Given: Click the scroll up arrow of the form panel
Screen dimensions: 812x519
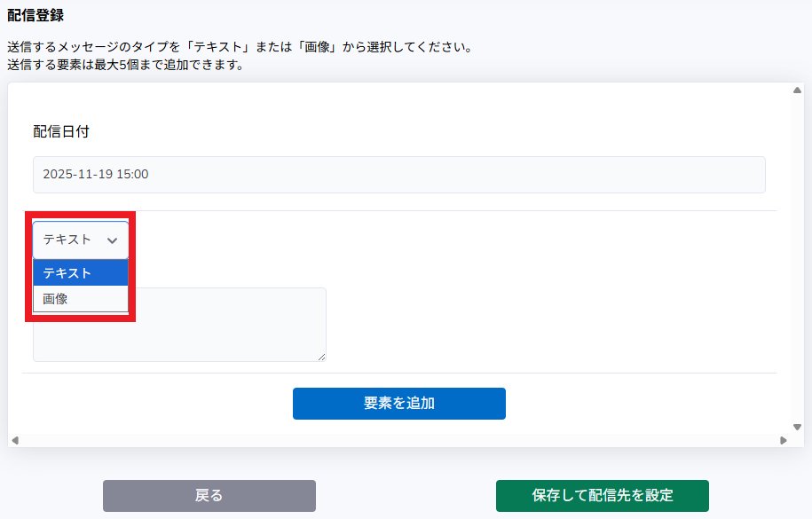Looking at the screenshot, I should coord(797,90).
